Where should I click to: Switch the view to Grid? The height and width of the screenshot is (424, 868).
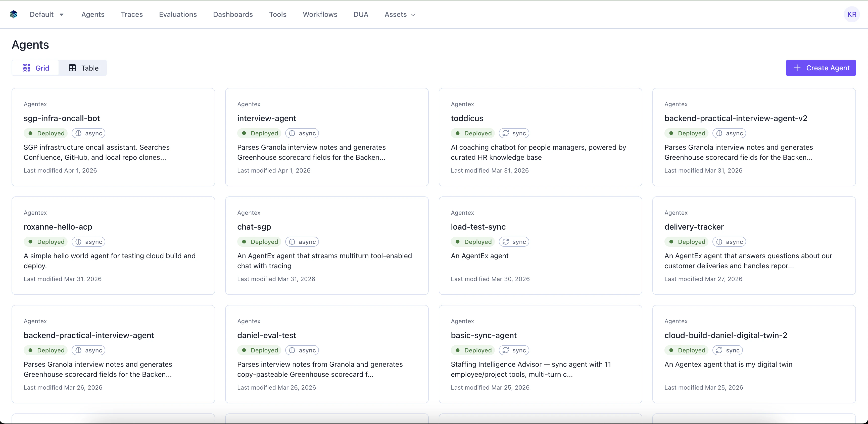tap(35, 68)
